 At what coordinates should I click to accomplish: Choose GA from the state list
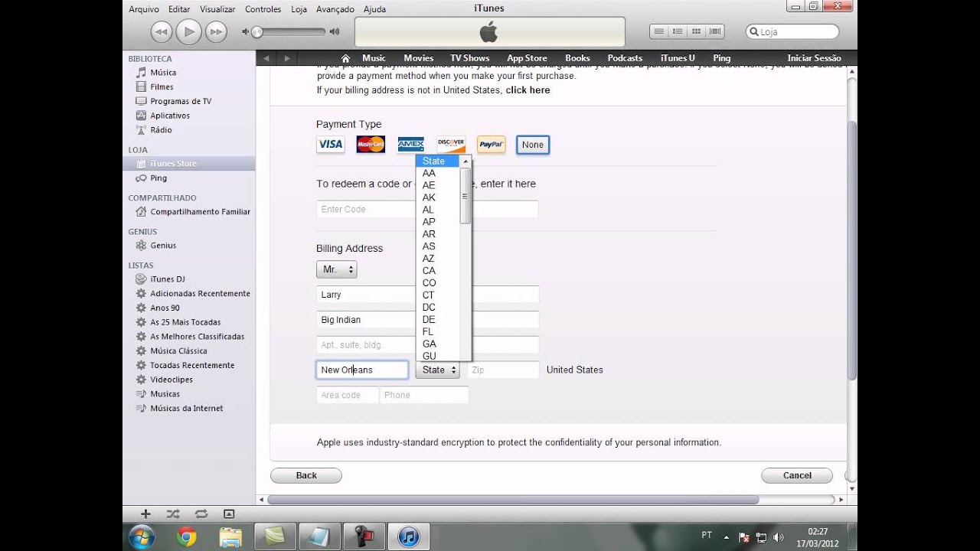429,344
